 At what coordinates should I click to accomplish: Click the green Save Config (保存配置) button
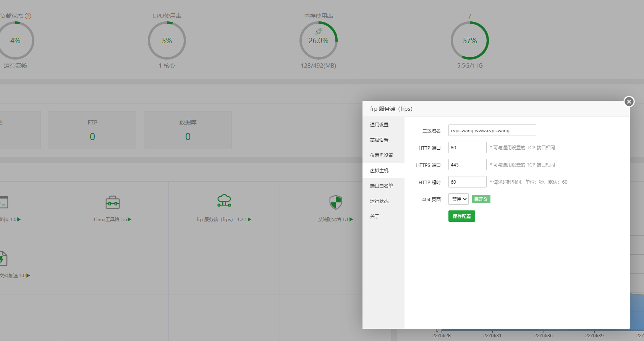(461, 216)
